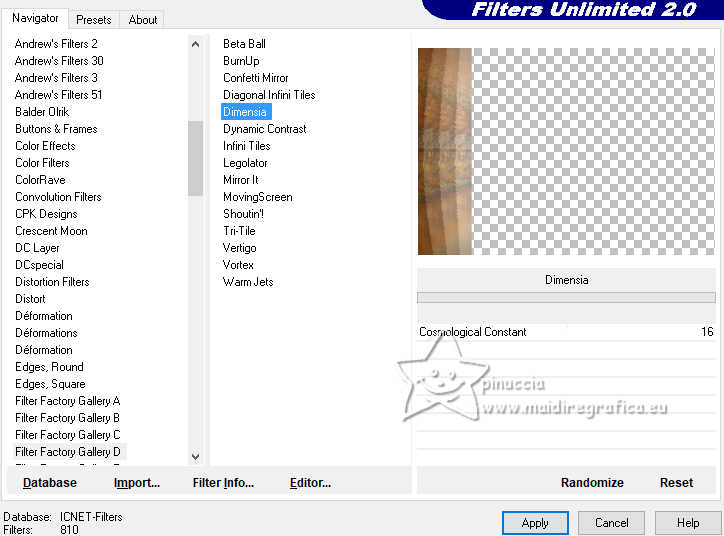
Task: Click the Cancel button
Action: click(x=611, y=523)
